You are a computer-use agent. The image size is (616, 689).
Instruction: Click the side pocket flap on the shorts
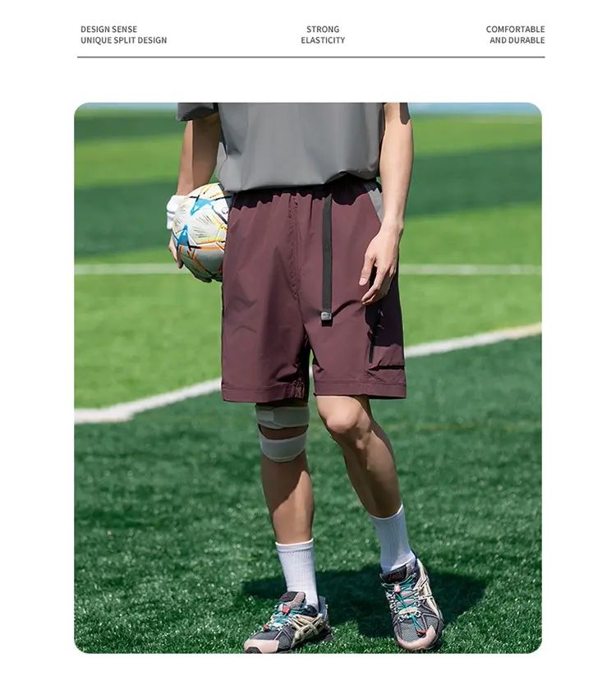[387, 368]
